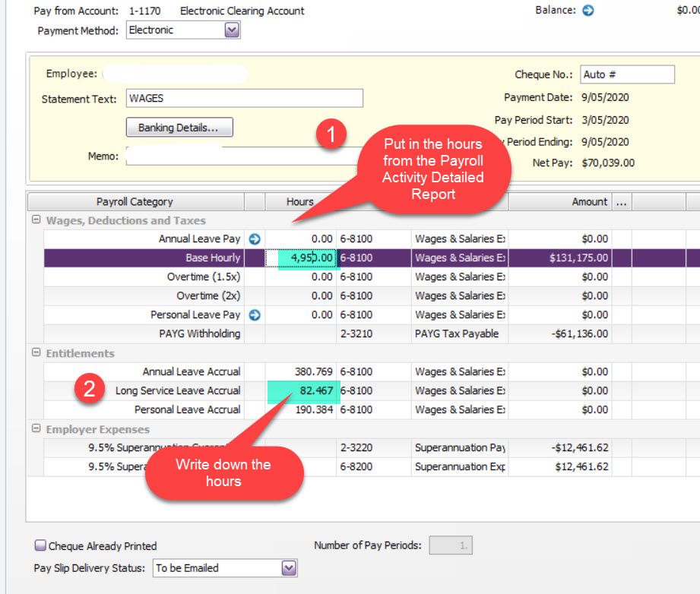Click the Balance detail arrow icon

click(x=588, y=11)
